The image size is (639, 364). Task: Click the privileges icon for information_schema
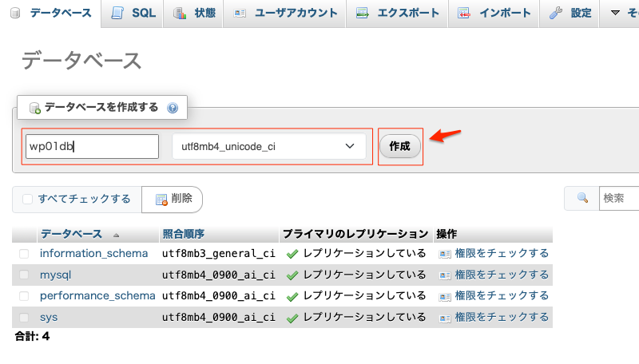tap(445, 253)
